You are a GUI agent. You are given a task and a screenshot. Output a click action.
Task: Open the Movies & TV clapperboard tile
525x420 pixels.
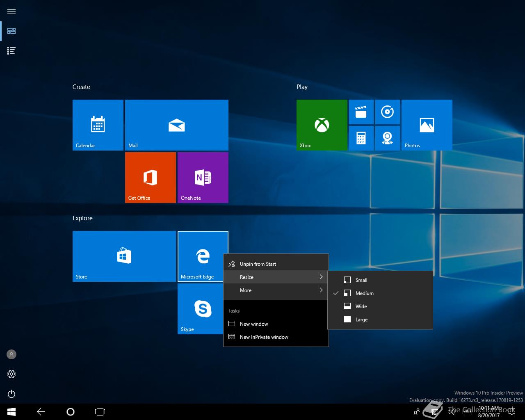tap(361, 112)
